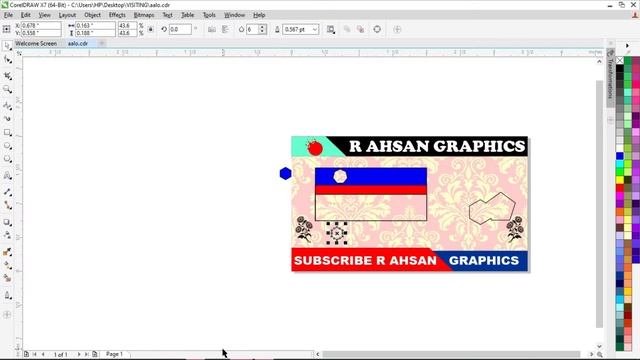
Task: Click the '1 of 1' page counter
Action: click(x=60, y=354)
